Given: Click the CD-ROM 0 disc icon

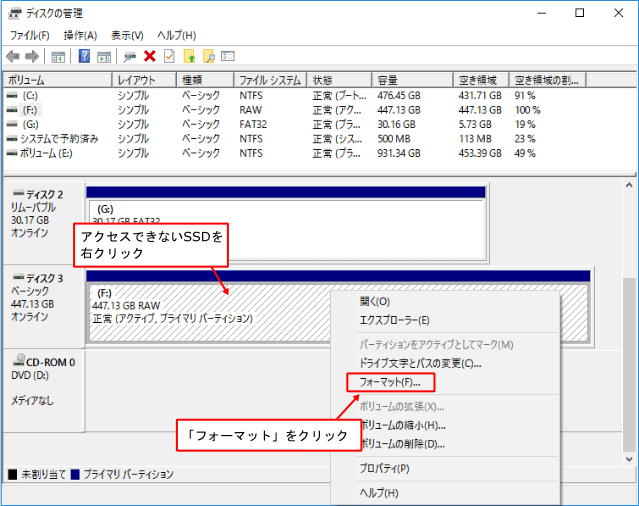Looking at the screenshot, I should point(19,360).
